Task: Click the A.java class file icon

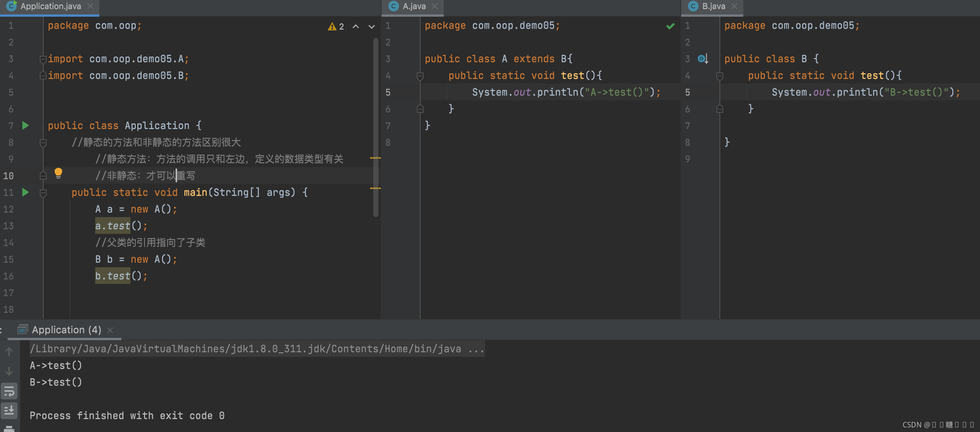Action: tap(393, 6)
